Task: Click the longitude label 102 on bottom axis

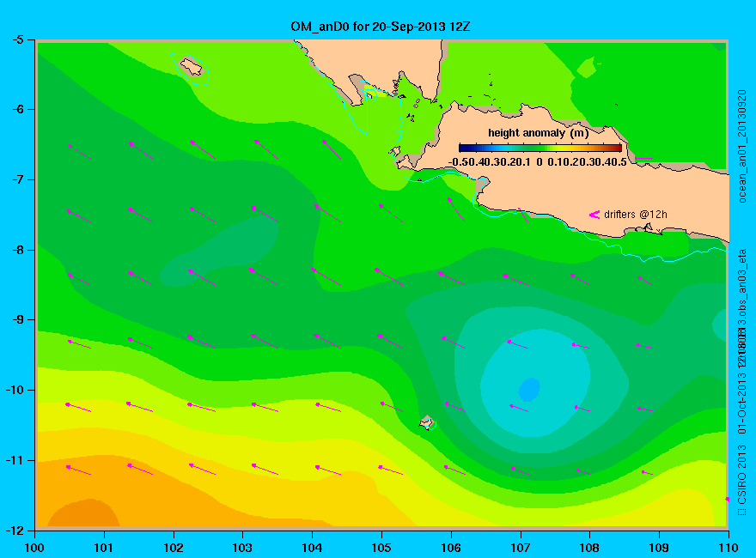Action: [x=173, y=548]
